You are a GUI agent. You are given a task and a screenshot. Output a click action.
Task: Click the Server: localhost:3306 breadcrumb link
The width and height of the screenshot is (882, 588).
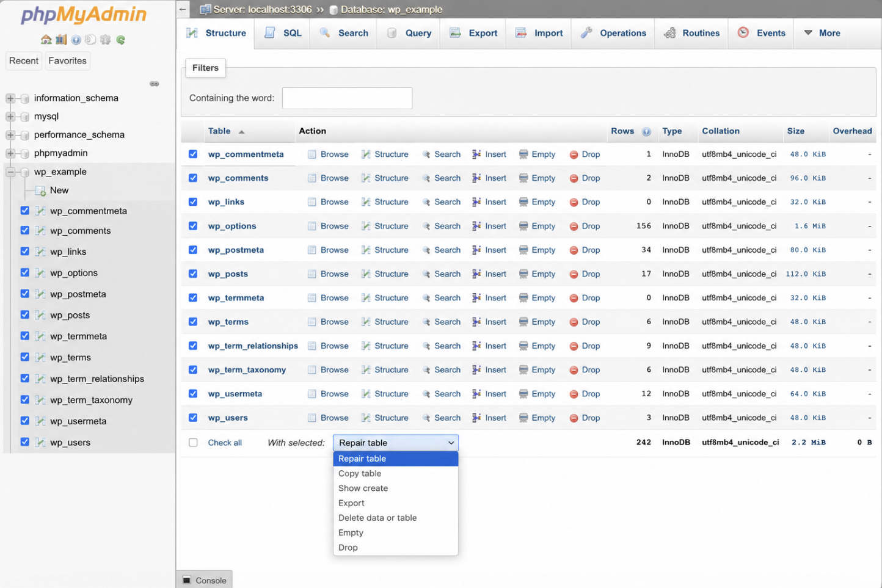pos(263,9)
